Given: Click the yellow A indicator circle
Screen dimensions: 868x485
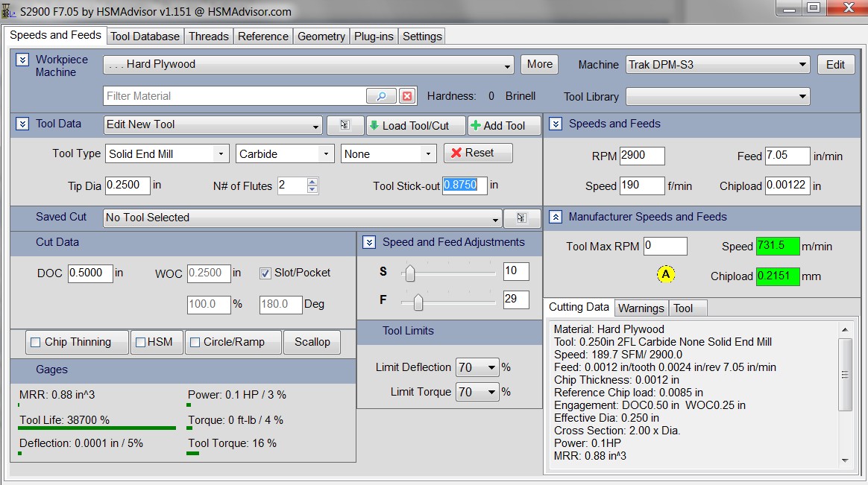Looking at the screenshot, I should [x=665, y=273].
